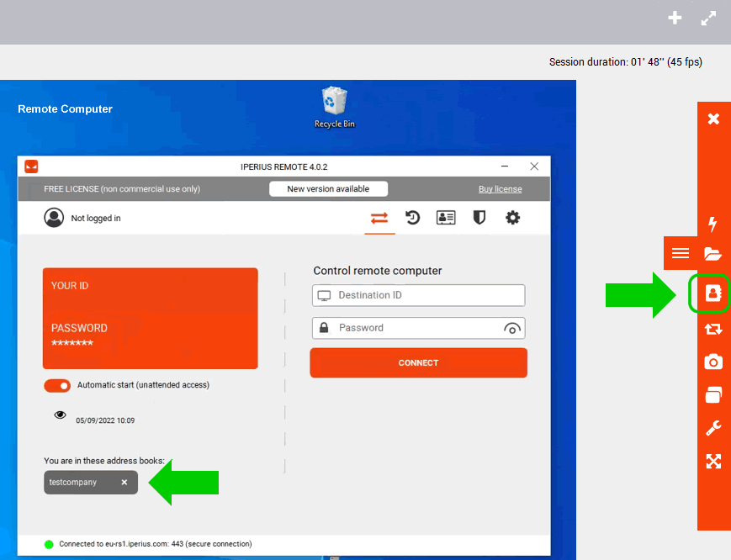
Task: Minimize the Iperius Remote window
Action: [x=505, y=166]
